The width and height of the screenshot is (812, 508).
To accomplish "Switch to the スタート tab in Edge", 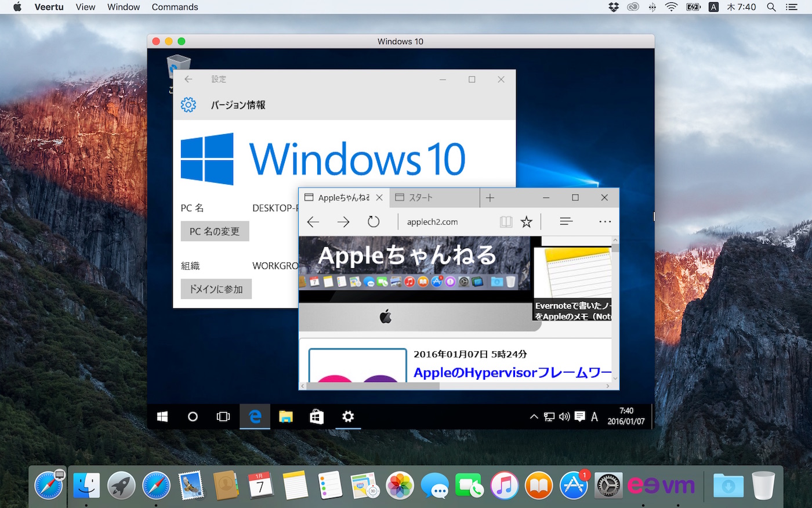I will [434, 197].
